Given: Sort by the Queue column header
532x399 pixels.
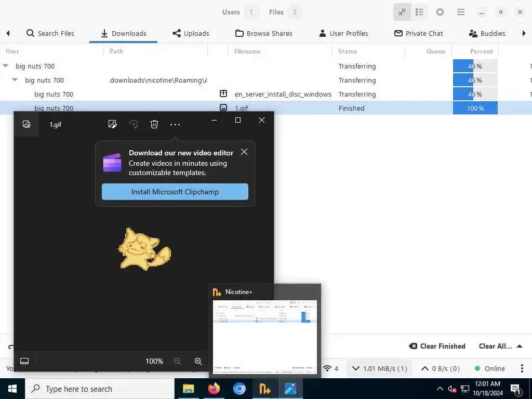Looking at the screenshot, I should point(428,51).
